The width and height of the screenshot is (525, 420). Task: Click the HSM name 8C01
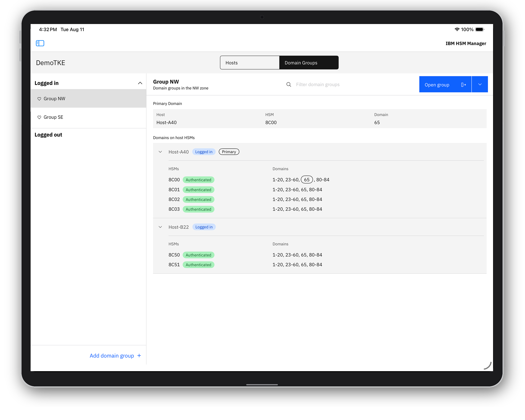coord(174,190)
